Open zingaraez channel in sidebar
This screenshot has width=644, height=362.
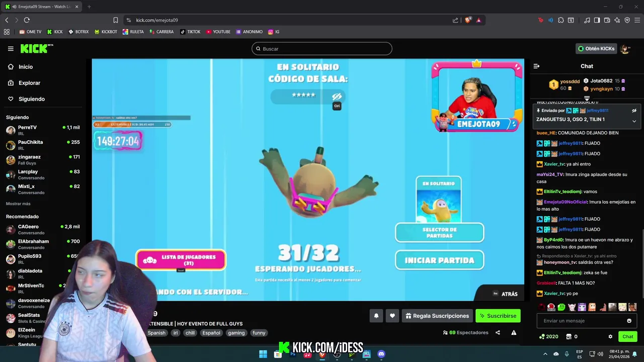44,159
